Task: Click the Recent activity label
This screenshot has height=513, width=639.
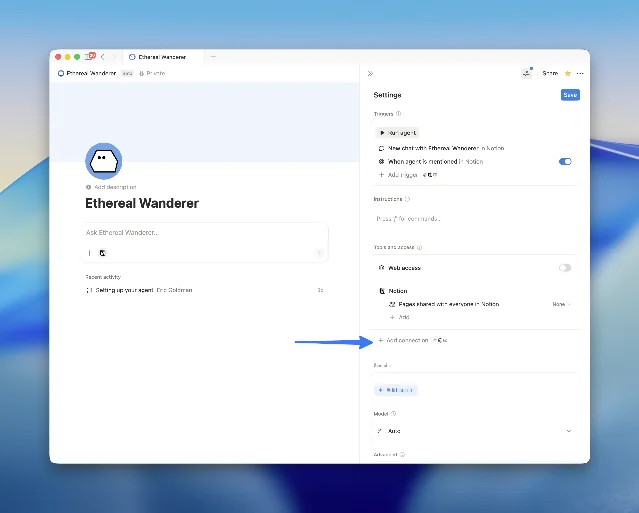Action: [x=103, y=277]
